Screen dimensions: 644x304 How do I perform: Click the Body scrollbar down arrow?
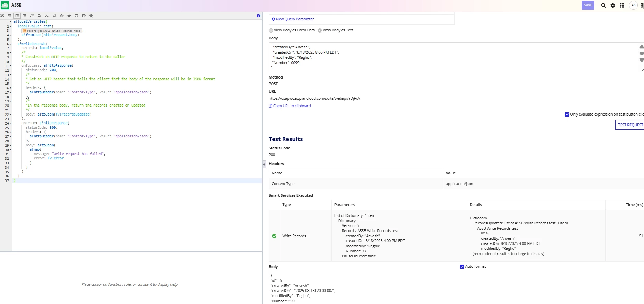(x=642, y=60)
